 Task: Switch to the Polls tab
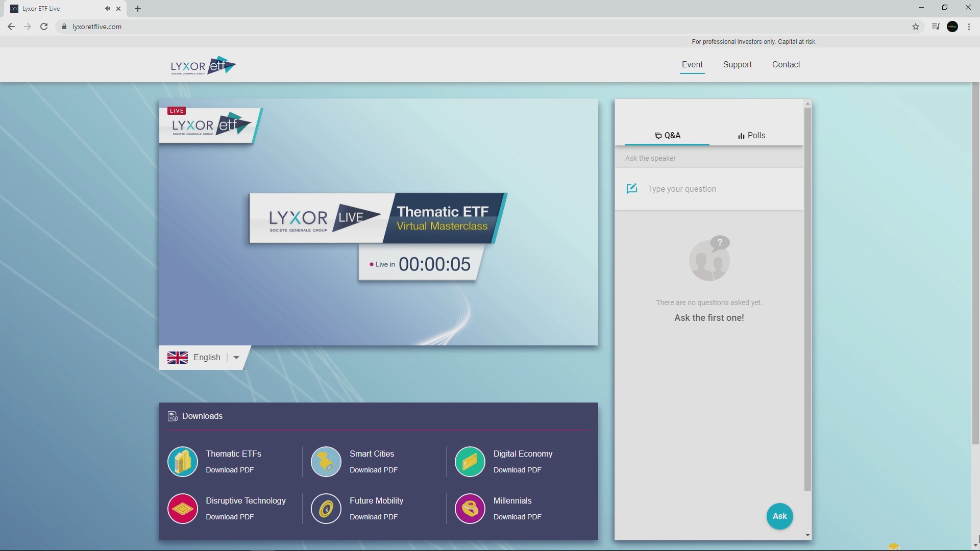click(751, 135)
